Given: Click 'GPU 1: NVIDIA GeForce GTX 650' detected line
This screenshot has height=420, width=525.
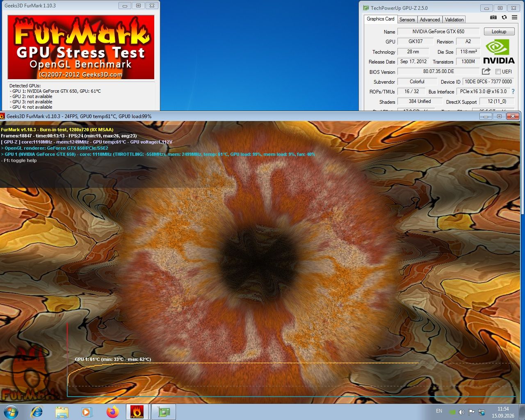Looking at the screenshot, I should tap(56, 91).
